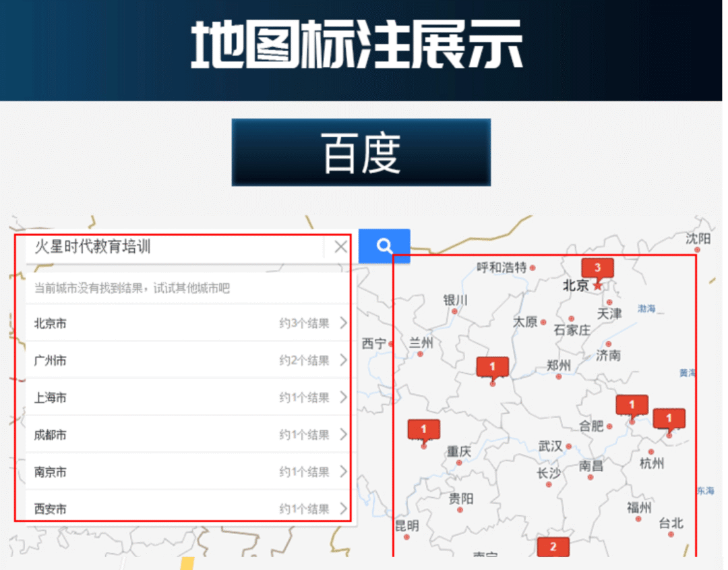
Task: Click the 兰州 city label on map
Action: (421, 343)
